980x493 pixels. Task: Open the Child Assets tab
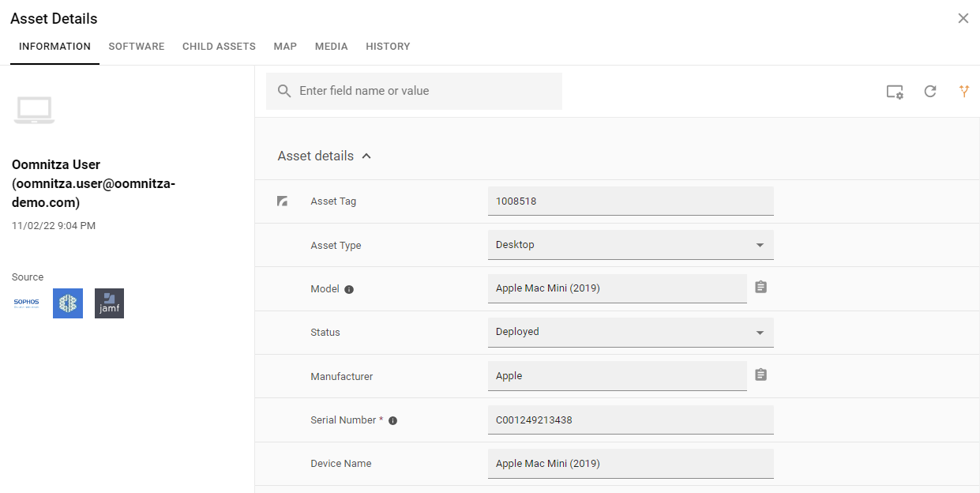[219, 47]
